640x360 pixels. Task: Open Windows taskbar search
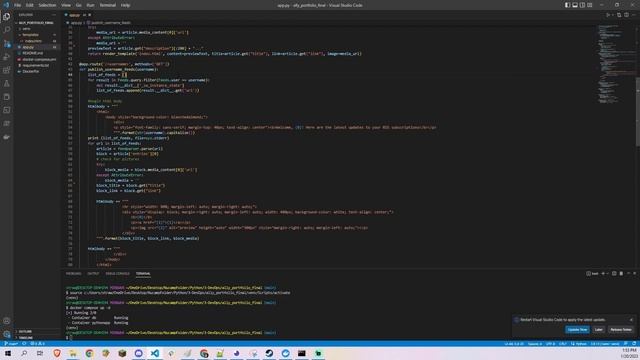click(x=24, y=353)
